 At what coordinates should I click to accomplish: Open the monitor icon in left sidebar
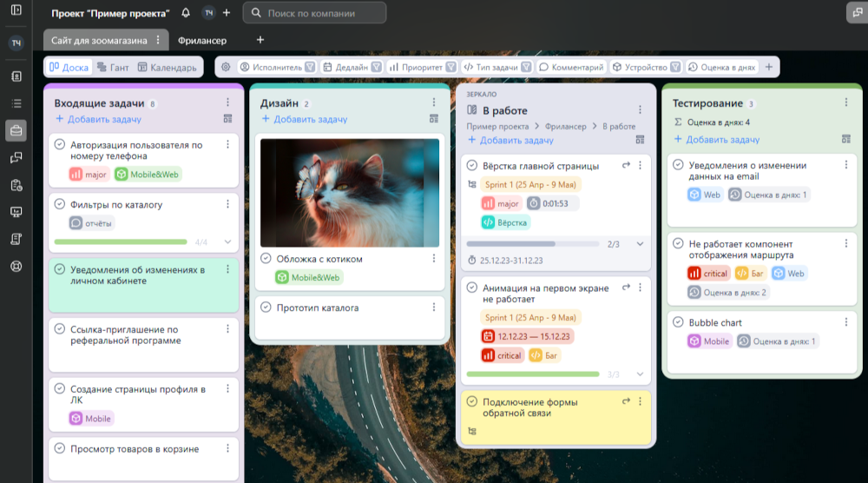coord(16,212)
